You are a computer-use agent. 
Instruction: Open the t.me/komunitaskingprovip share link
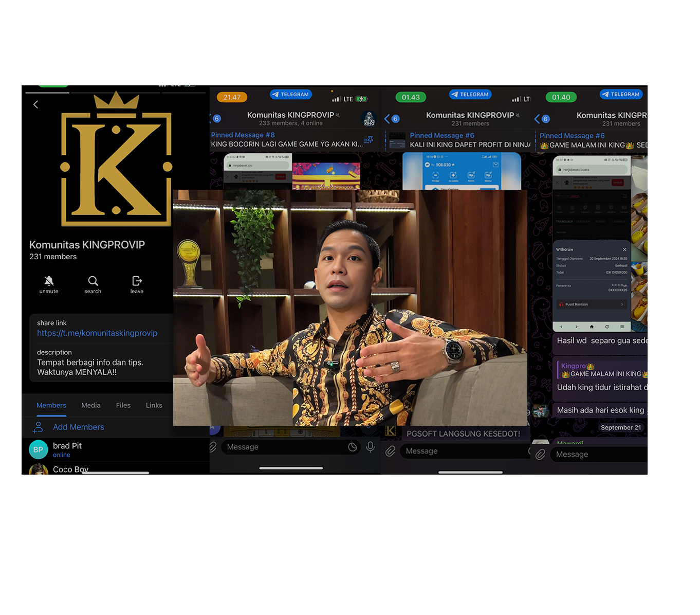pos(97,333)
